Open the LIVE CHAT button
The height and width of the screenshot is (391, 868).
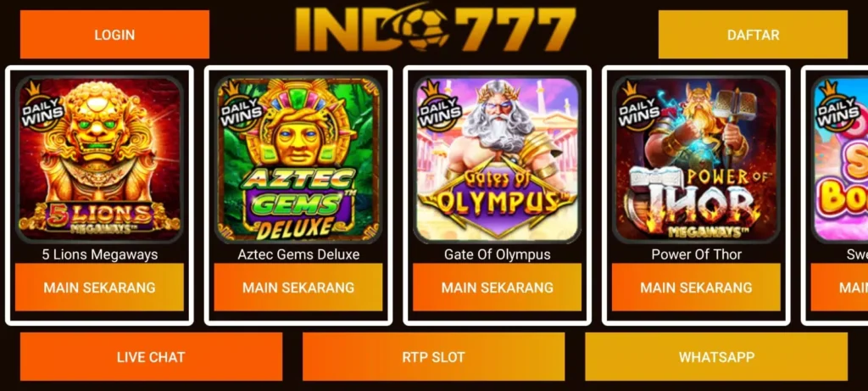pos(151,357)
